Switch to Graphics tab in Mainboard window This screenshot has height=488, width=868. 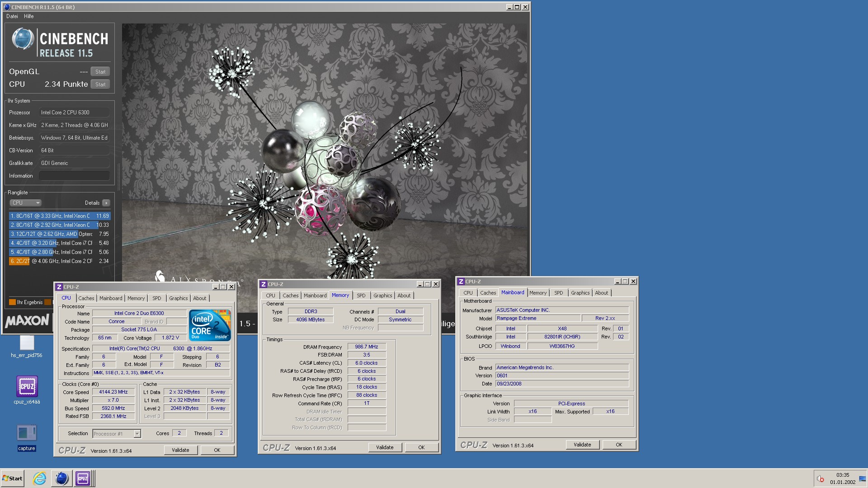(x=580, y=293)
